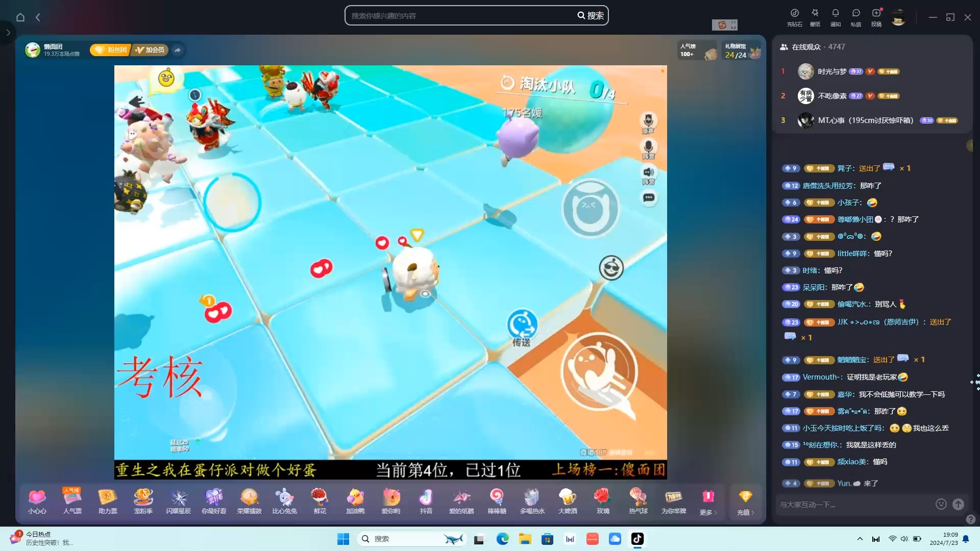Open the 礼物展馆 gift gallery
Screen dimensions: 980x551
(742, 50)
